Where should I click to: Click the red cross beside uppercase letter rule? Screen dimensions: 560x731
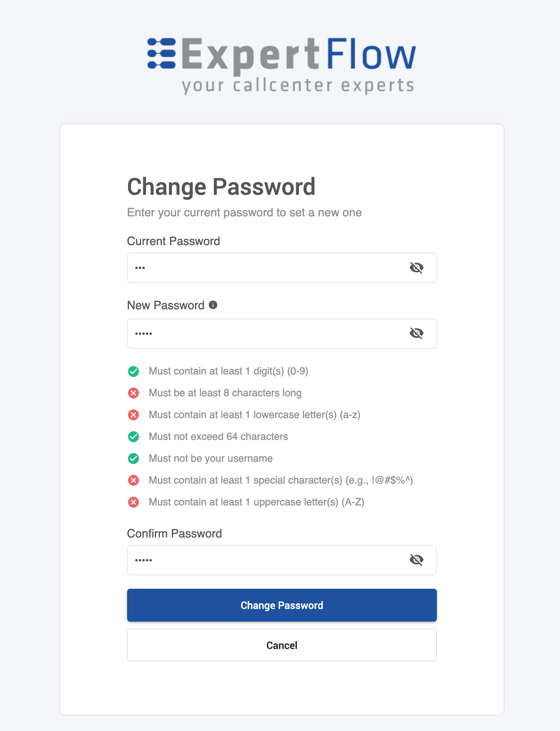[x=133, y=502]
